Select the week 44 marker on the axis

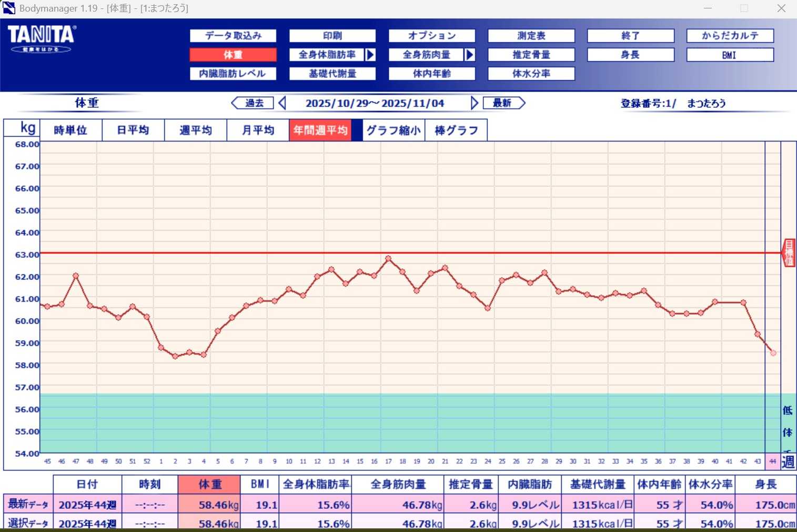773,461
